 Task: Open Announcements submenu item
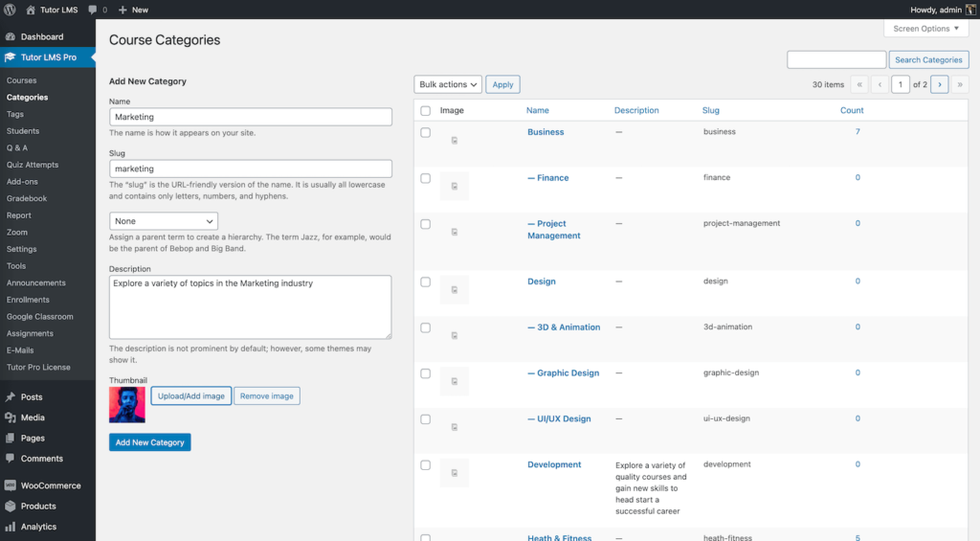coord(35,282)
